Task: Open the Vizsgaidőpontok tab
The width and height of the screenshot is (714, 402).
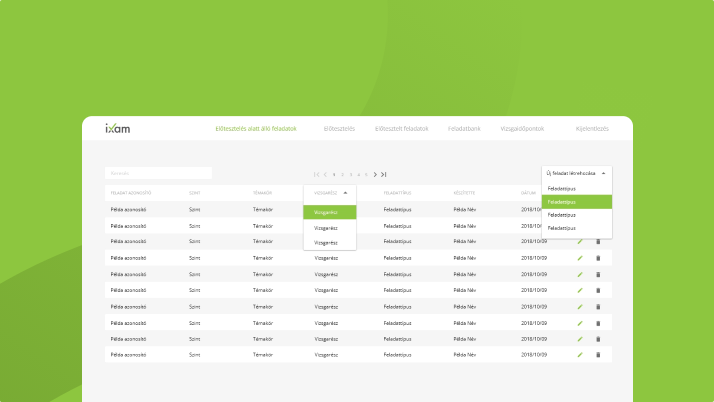Action: [521, 129]
